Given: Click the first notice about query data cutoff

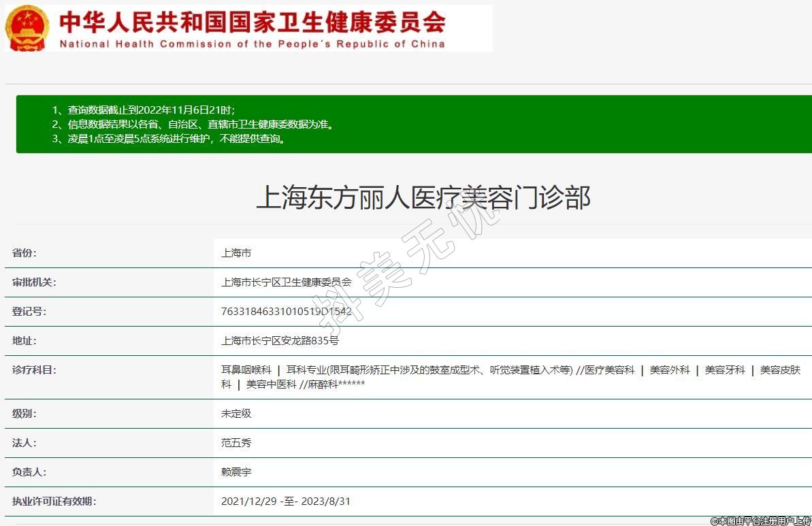Looking at the screenshot, I should (144, 110).
